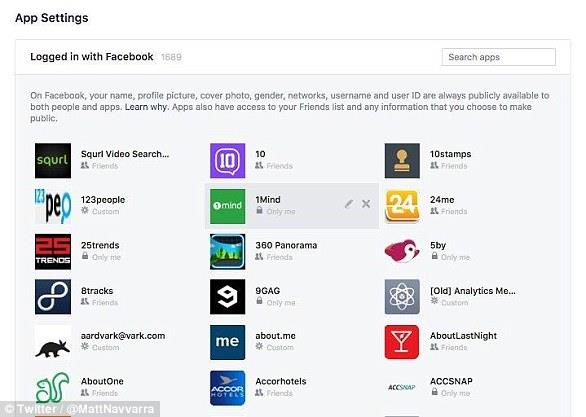Open the purple 10 app icon
586x417 pixels.
click(x=227, y=161)
